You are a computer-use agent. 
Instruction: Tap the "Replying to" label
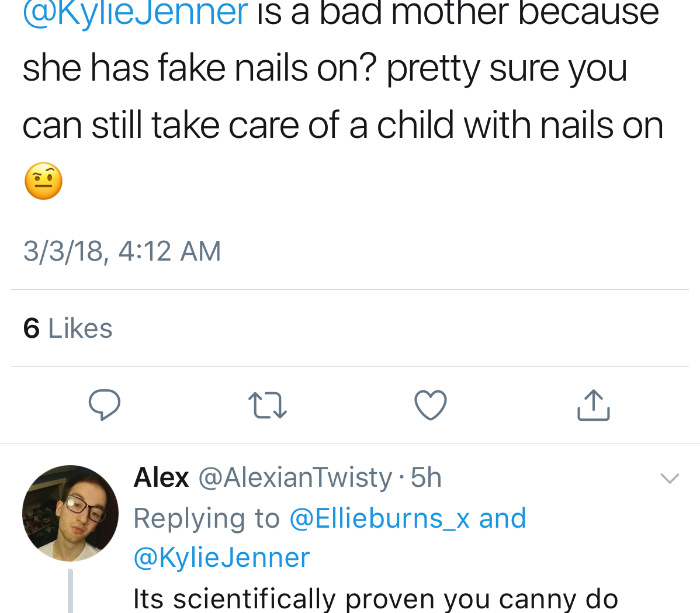tap(206, 518)
